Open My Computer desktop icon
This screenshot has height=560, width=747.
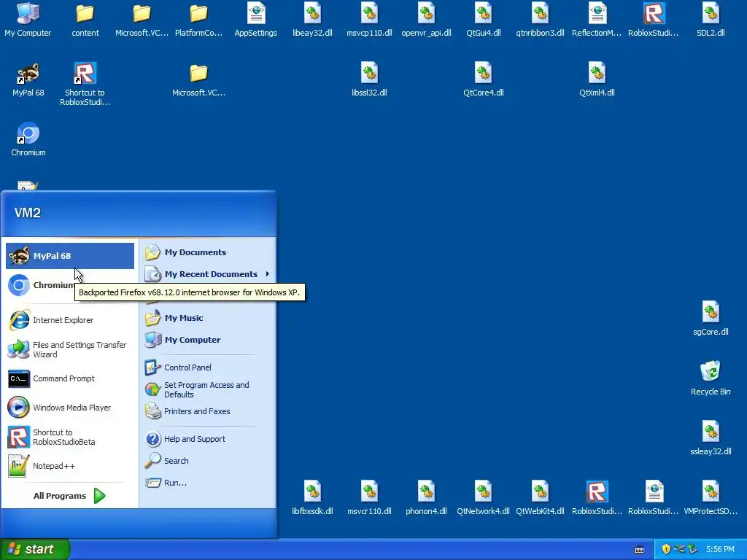point(28,19)
